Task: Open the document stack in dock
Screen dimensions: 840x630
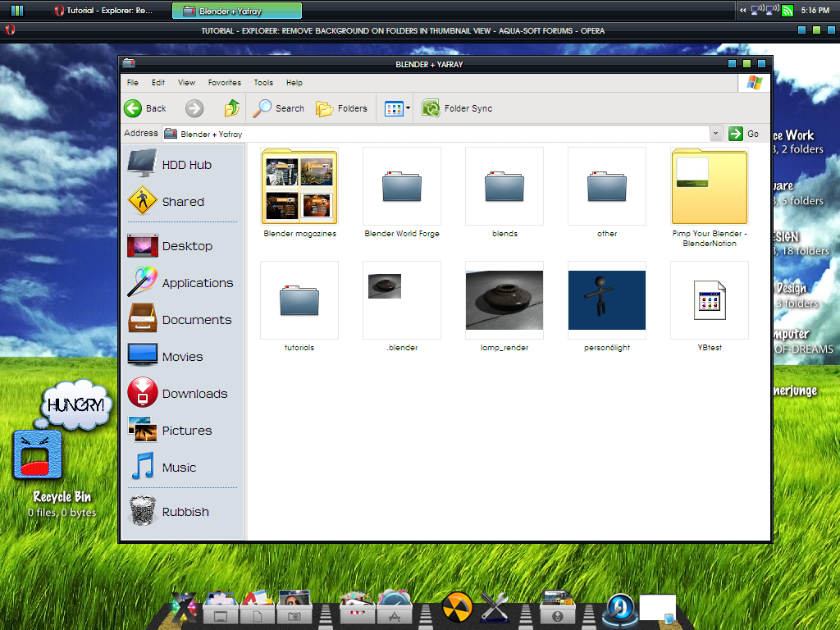Action: click(258, 608)
